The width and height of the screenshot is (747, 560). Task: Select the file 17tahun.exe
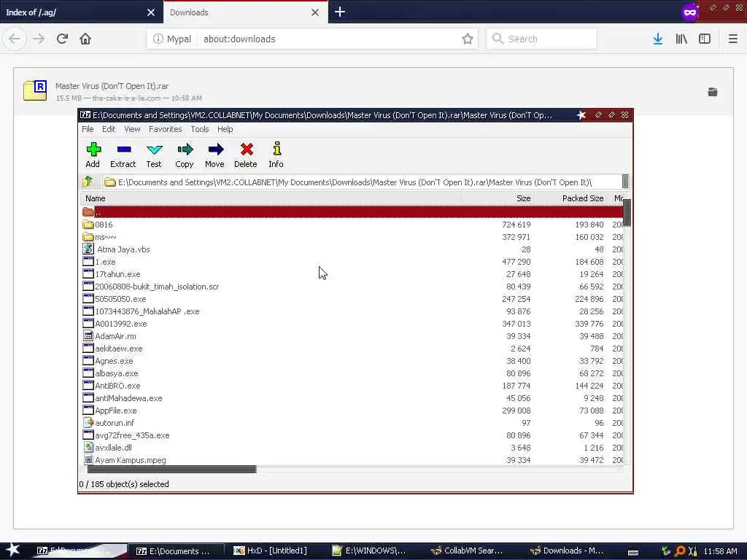[352, 274]
